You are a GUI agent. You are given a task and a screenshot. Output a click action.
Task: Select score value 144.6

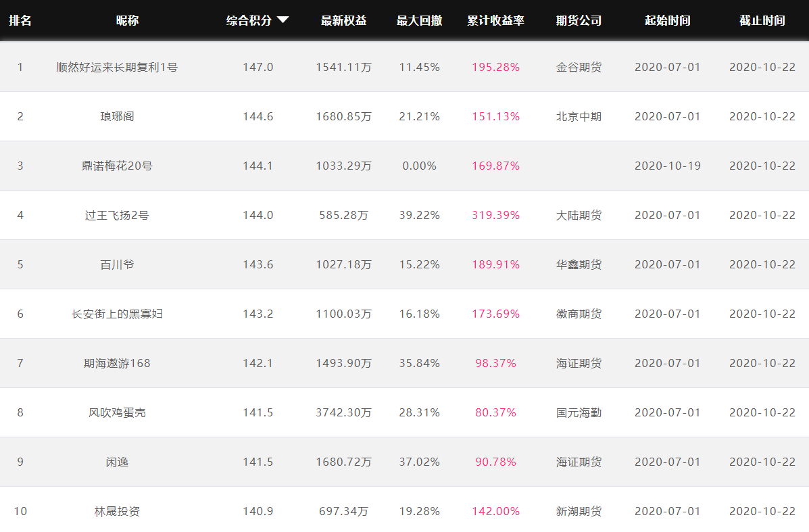pos(258,117)
